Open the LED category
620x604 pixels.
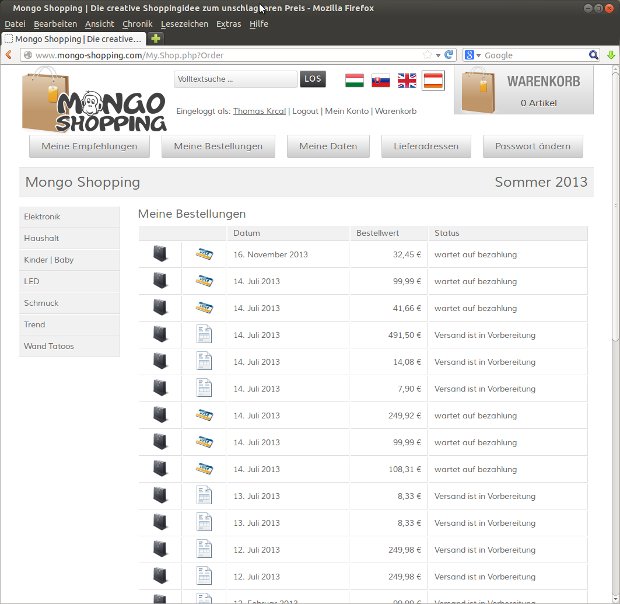click(x=69, y=281)
